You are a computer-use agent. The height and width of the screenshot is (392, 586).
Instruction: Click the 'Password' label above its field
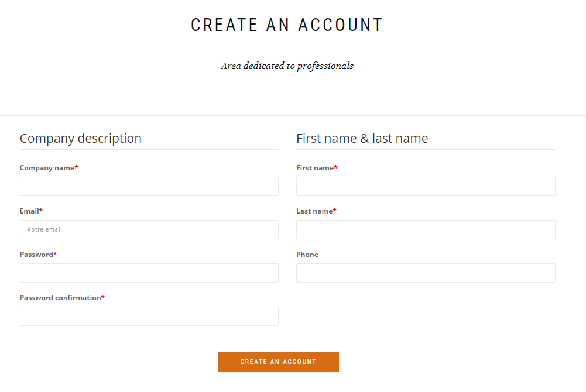36,255
